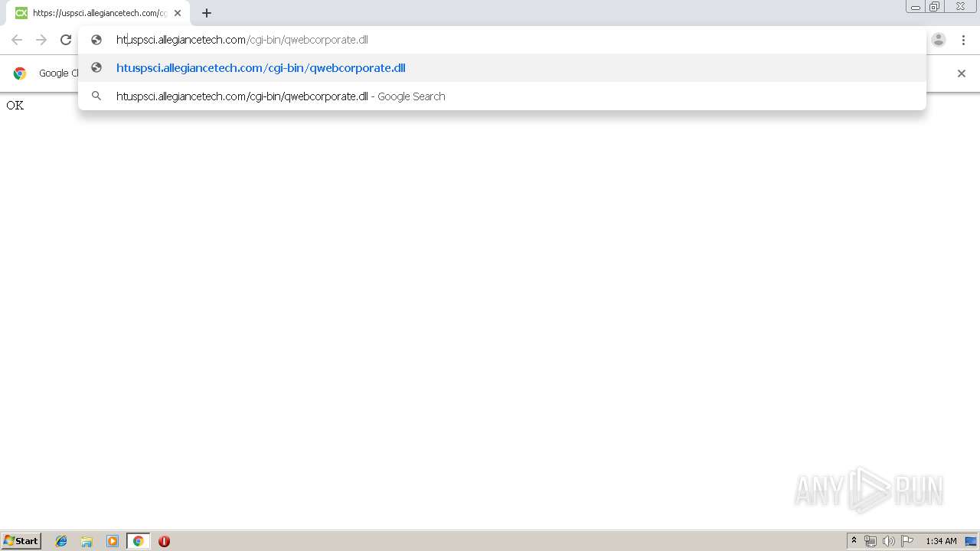Click the Forward navigation arrow

tap(41, 40)
